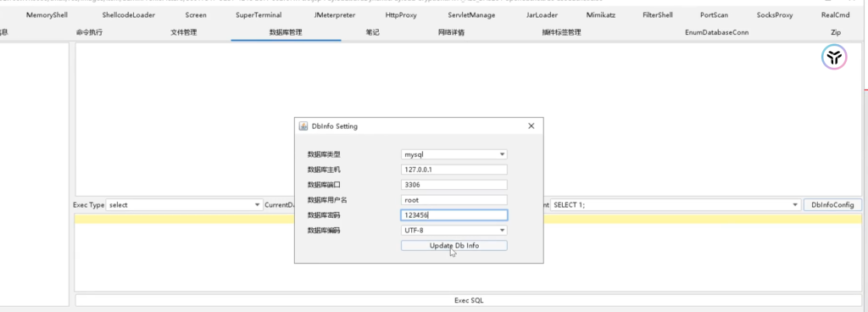Open the PortScan tab
The height and width of the screenshot is (312, 868).
coord(714,15)
